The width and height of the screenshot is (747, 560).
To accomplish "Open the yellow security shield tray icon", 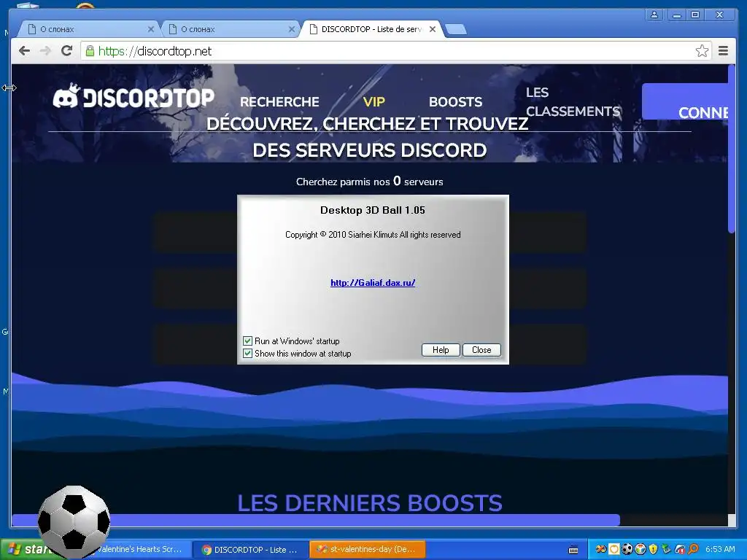I will pos(653,550).
